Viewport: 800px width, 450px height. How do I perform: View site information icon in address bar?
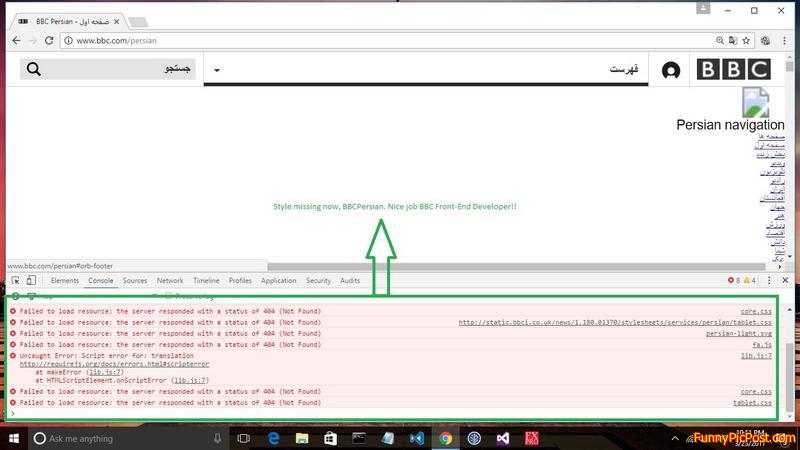(68, 40)
